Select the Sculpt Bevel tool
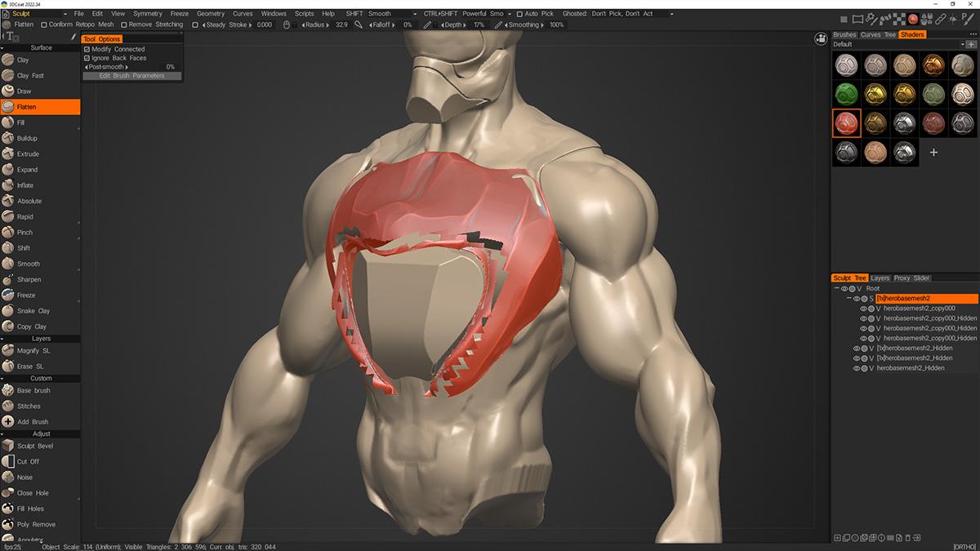 40,446
